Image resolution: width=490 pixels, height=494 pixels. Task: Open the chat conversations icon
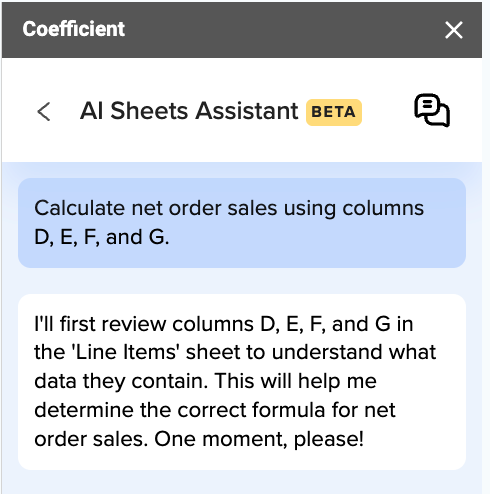pos(432,110)
